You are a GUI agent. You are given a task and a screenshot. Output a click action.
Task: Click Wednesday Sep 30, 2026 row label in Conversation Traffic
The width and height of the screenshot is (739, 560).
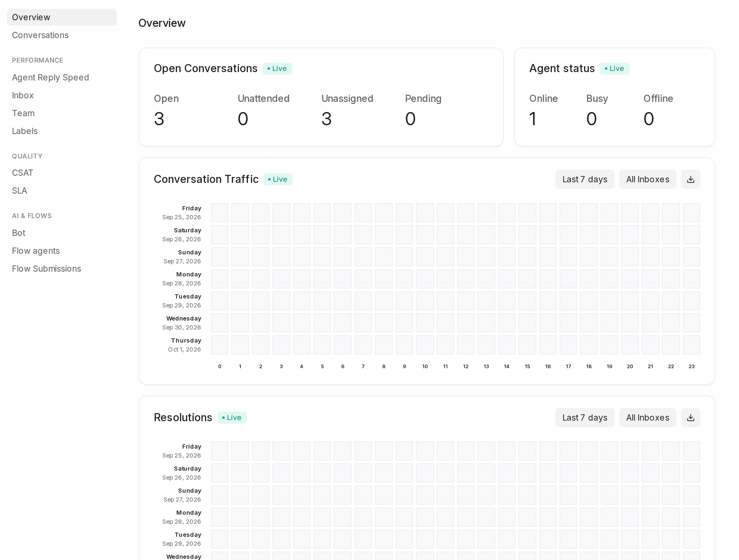coord(182,323)
